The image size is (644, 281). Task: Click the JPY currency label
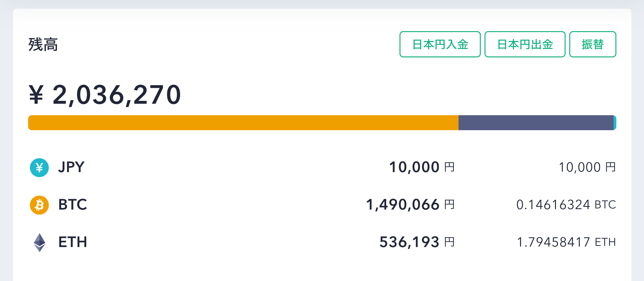tap(71, 167)
